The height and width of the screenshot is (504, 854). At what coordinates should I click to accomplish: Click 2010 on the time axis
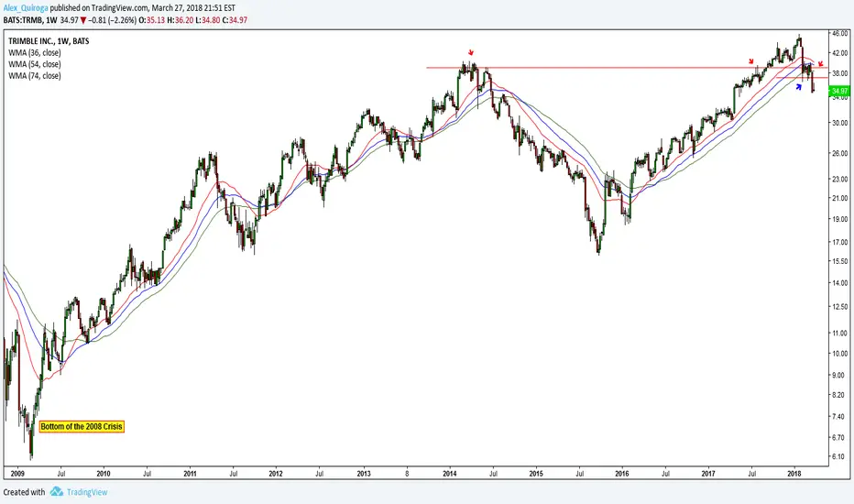104,474
